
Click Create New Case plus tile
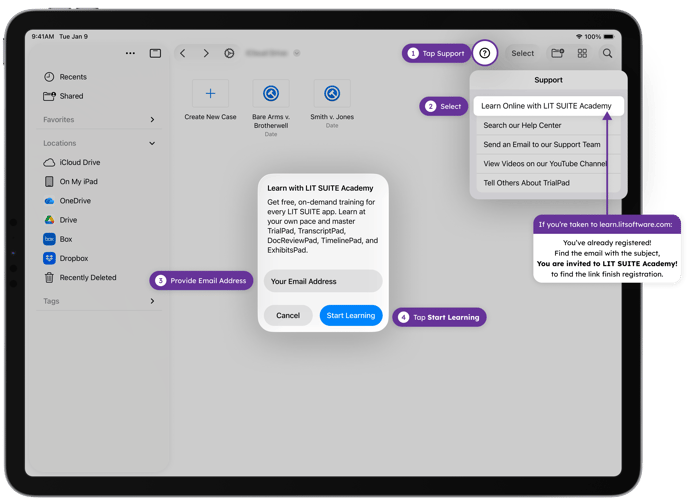[x=210, y=94]
